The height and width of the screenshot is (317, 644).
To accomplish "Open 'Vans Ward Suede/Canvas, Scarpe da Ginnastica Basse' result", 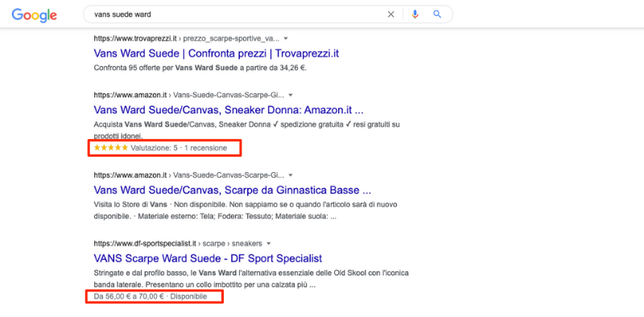I will click(x=233, y=191).
